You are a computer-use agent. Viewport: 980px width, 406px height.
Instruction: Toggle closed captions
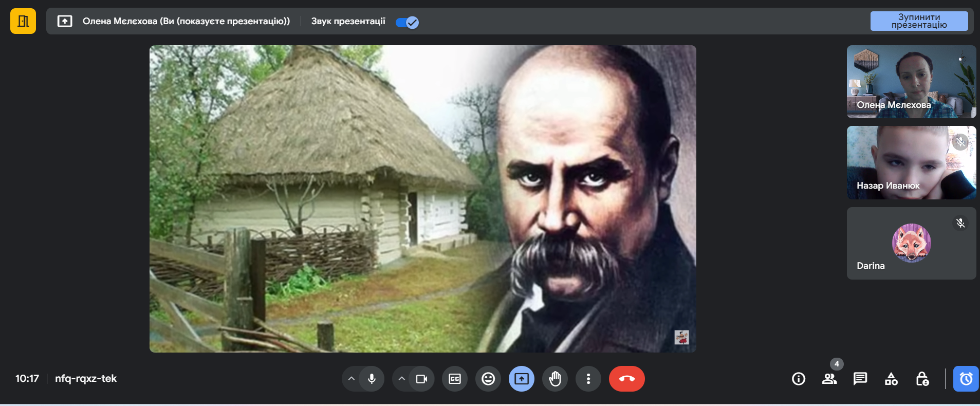click(455, 379)
